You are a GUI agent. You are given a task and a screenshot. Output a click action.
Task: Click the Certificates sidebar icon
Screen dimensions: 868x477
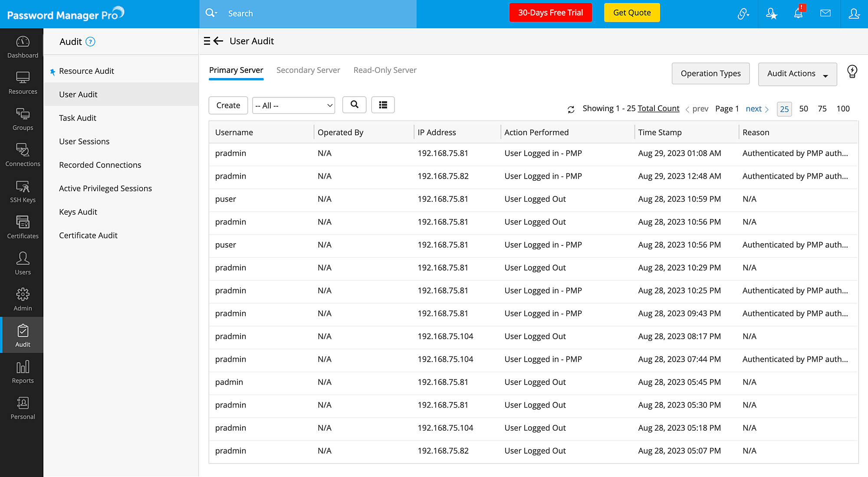(23, 227)
